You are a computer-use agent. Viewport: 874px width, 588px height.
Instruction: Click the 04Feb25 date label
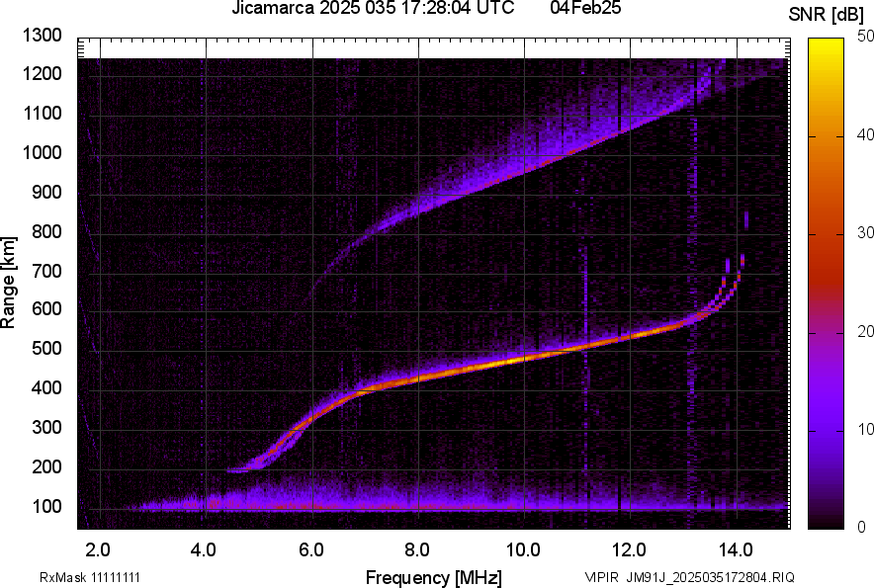pos(585,8)
